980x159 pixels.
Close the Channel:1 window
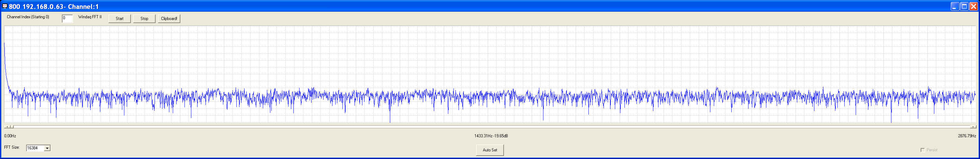point(973,7)
